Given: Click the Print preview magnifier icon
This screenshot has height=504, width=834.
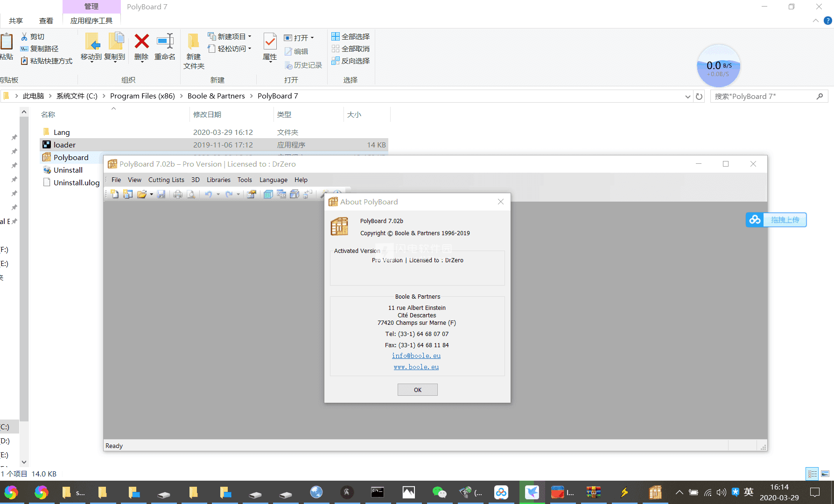Looking at the screenshot, I should 191,194.
